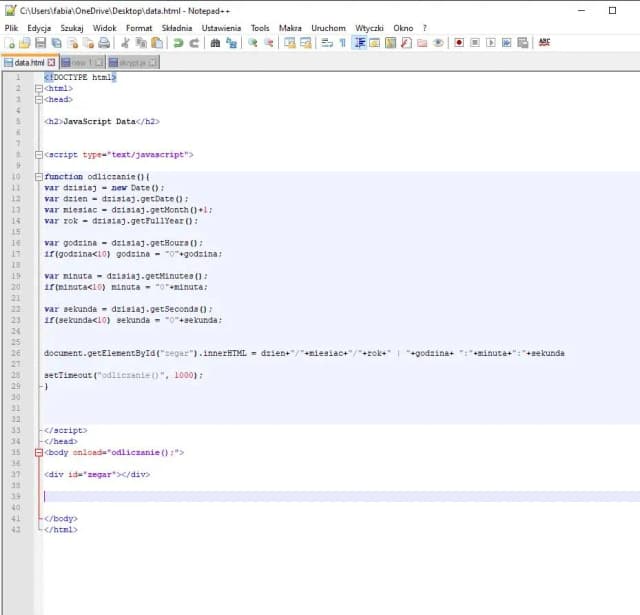
Task: Save the file with the floppy disk icon
Action: tap(40, 43)
